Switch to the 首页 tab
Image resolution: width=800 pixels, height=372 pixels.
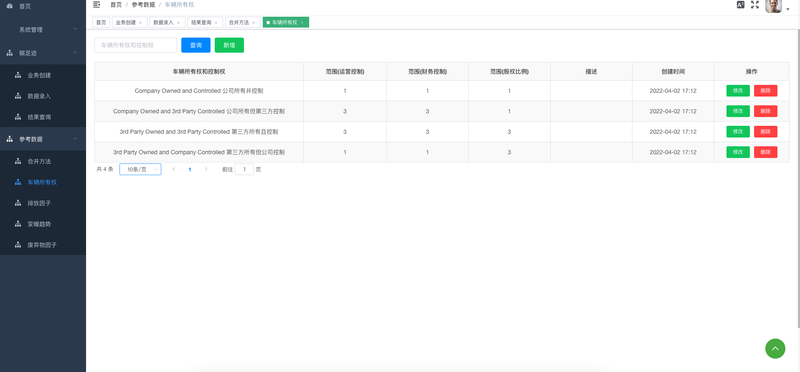point(101,22)
